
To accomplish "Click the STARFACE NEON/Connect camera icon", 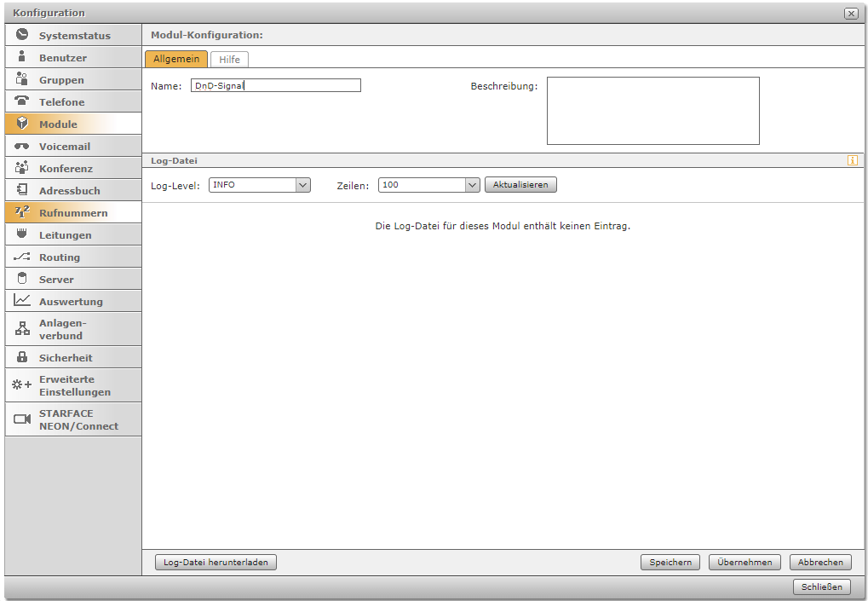I will point(22,419).
